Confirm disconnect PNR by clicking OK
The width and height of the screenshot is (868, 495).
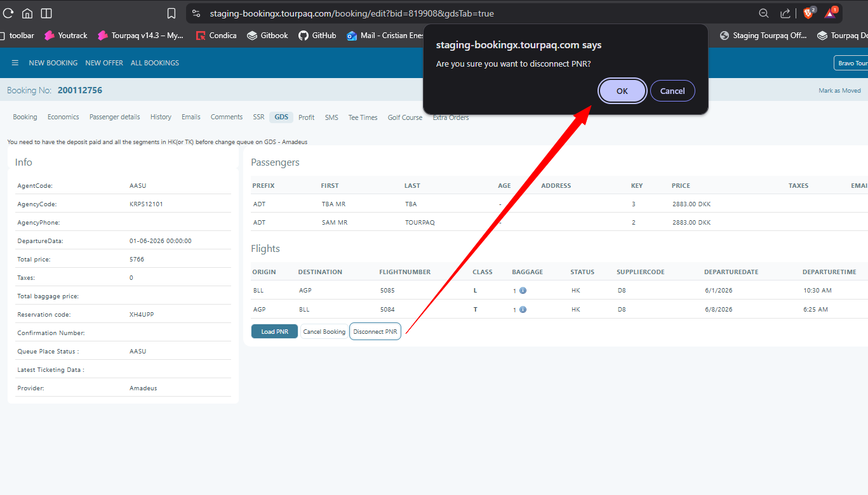pos(622,91)
